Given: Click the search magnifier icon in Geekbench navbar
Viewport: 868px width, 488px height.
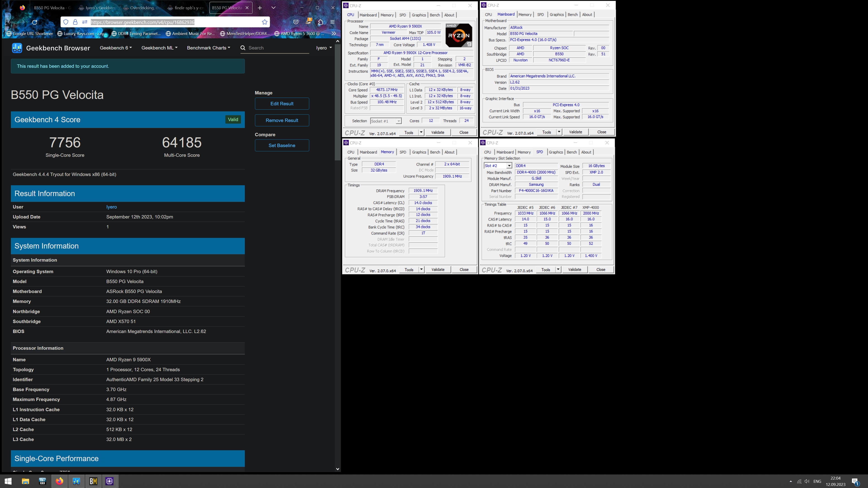Looking at the screenshot, I should pyautogui.click(x=243, y=48).
